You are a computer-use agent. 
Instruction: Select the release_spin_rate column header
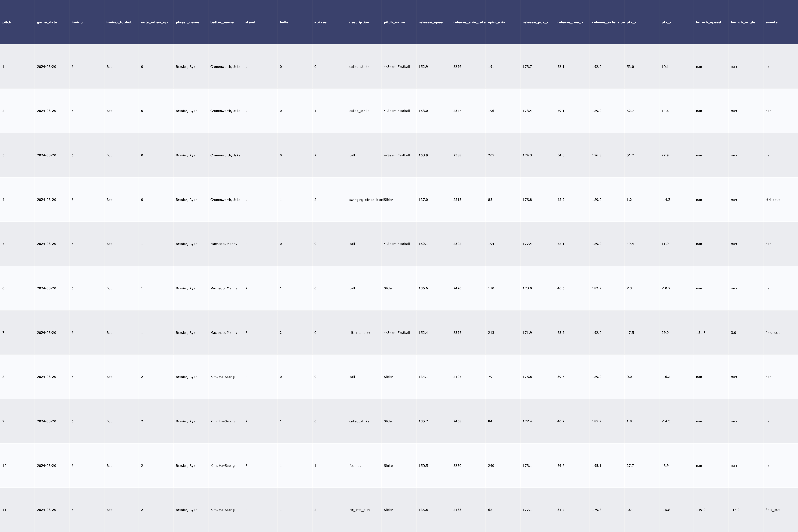pyautogui.click(x=469, y=22)
